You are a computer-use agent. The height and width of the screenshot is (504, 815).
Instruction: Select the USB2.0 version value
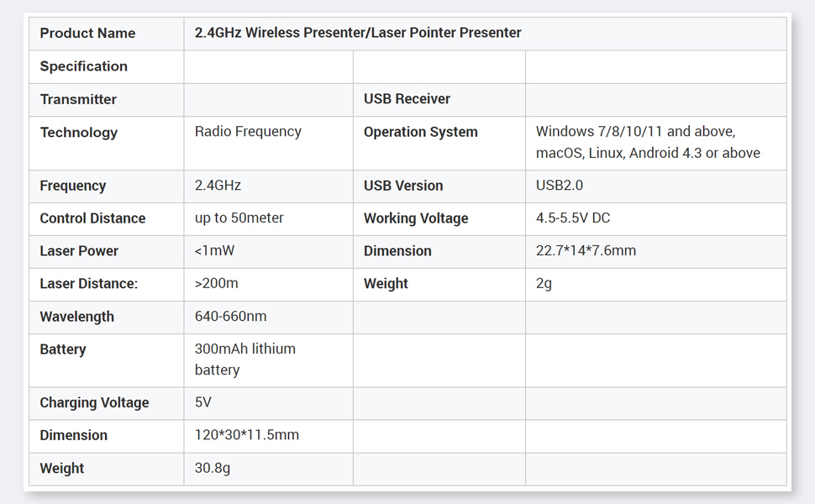[559, 186]
